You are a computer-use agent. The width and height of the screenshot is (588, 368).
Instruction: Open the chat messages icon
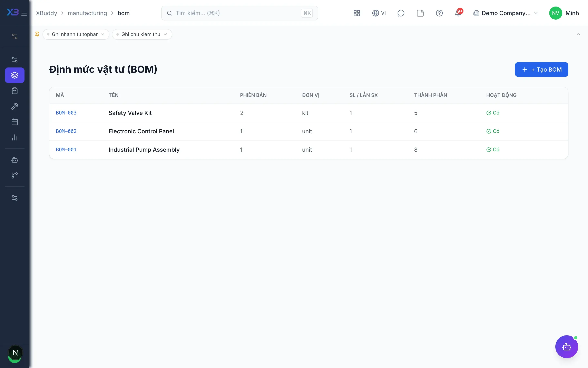tap(401, 13)
